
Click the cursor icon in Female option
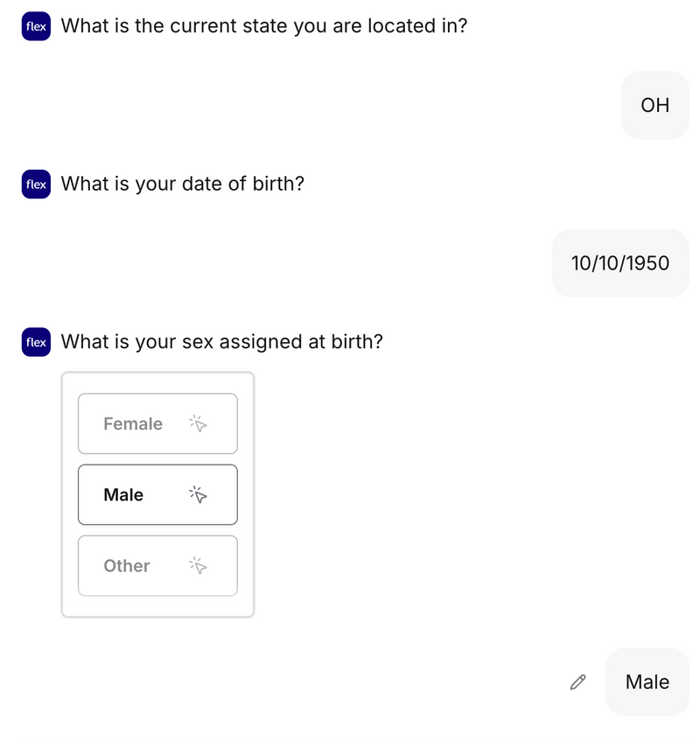coord(199,423)
